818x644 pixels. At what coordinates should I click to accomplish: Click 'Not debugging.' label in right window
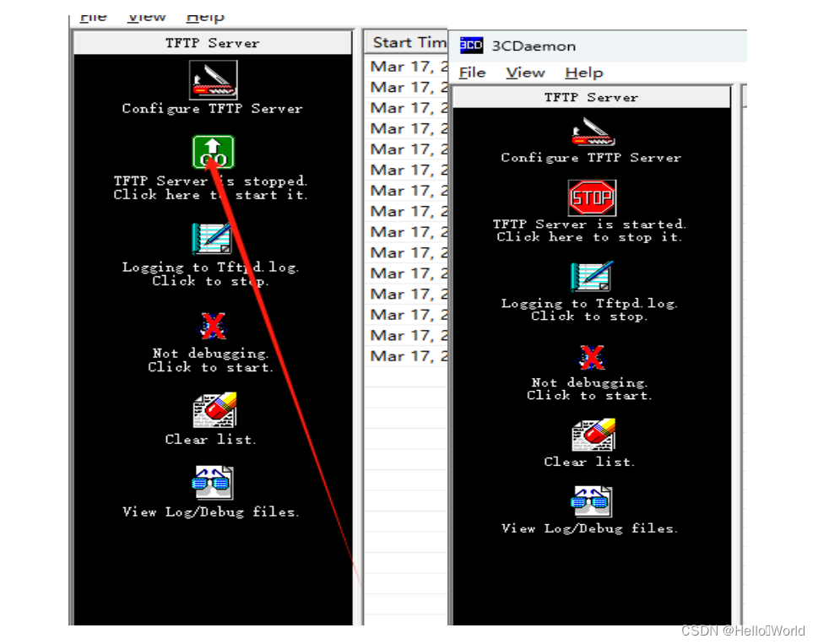click(x=589, y=382)
